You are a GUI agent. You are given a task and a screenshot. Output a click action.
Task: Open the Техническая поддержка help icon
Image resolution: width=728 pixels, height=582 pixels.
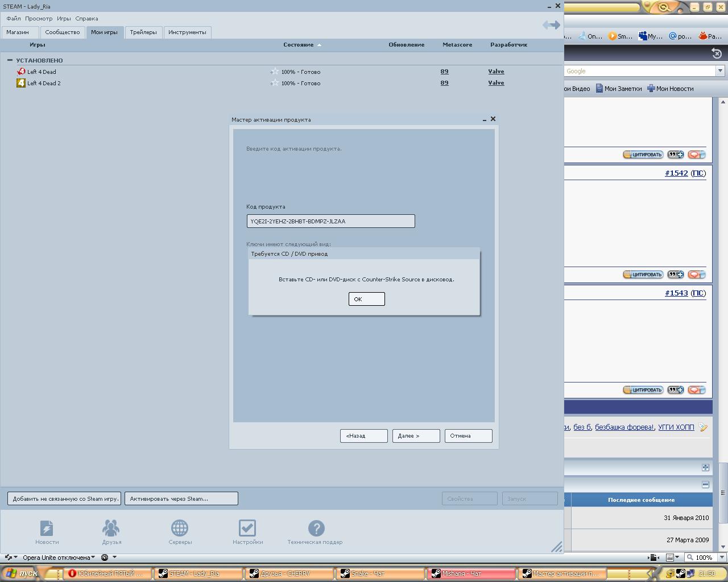[x=316, y=528]
